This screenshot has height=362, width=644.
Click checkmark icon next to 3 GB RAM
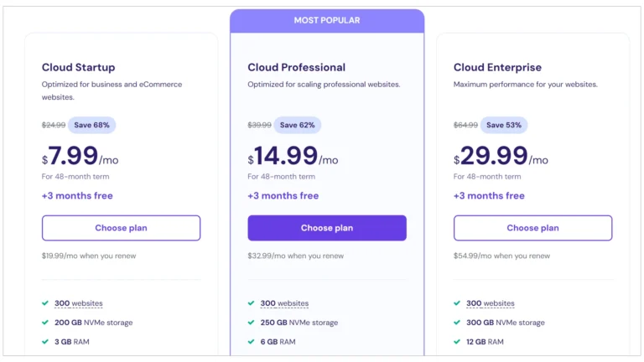45,342
